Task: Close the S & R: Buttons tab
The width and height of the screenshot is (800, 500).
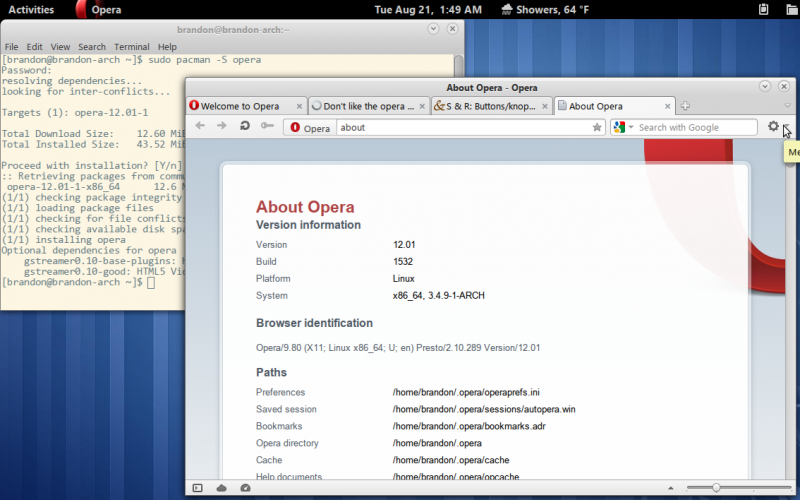Action: (x=544, y=106)
